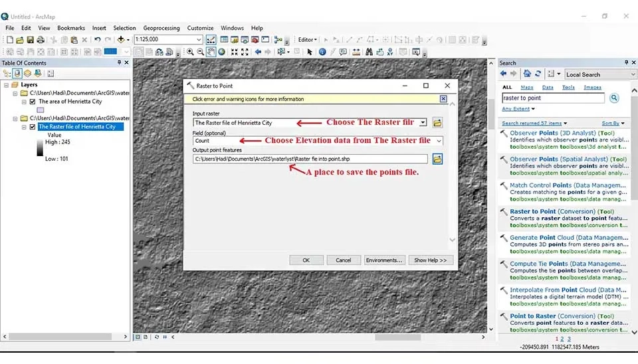The height and width of the screenshot is (364, 638).
Task: Select the Pan hand tool
Action: tap(211, 52)
